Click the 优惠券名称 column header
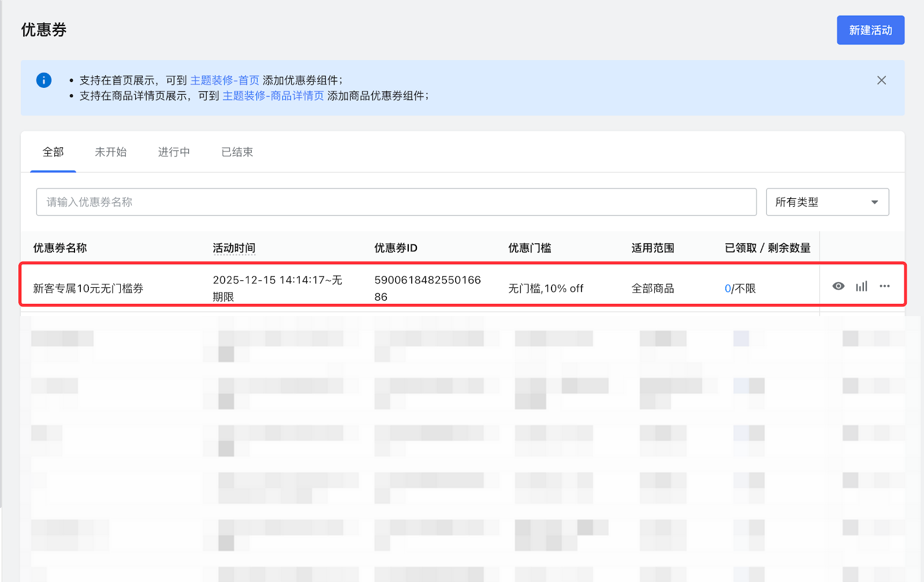 click(60, 248)
